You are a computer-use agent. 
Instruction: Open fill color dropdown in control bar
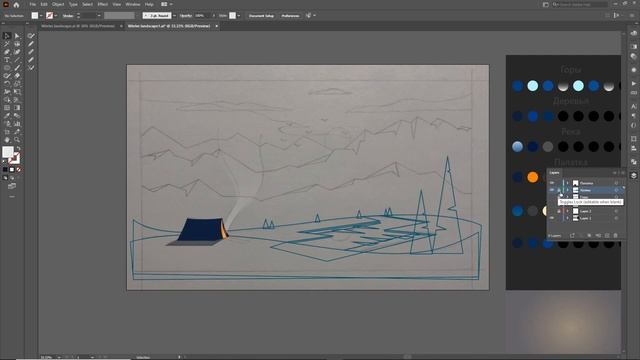(x=41, y=16)
